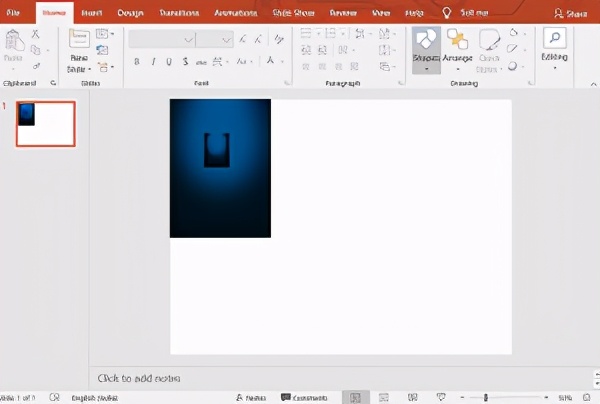Viewport: 600px width, 404px height.
Task: Click the Increase List Level icon
Action: point(323,50)
